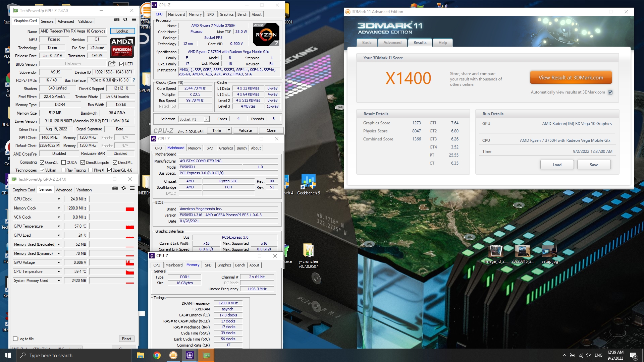The image size is (644, 362).
Task: Share BIOS export icon next to UEFI
Action: click(x=112, y=64)
